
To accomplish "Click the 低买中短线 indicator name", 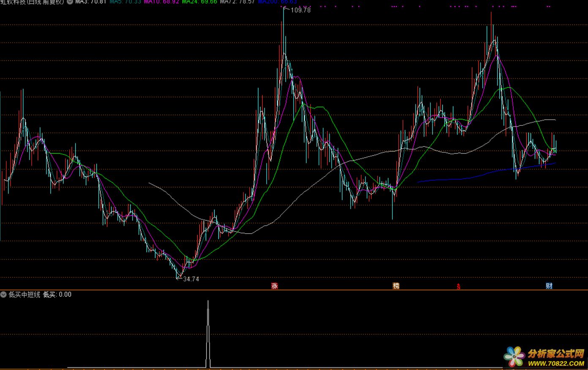I will (x=24, y=294).
